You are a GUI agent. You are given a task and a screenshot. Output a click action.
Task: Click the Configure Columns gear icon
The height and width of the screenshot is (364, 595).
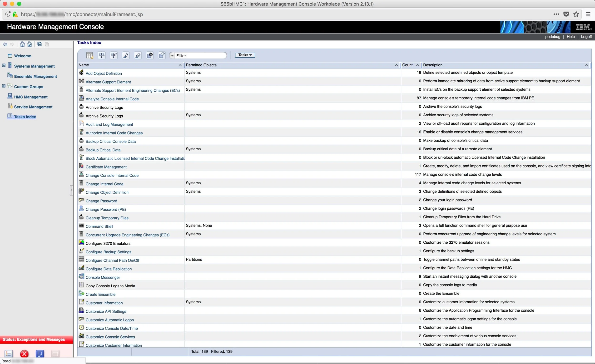point(150,55)
